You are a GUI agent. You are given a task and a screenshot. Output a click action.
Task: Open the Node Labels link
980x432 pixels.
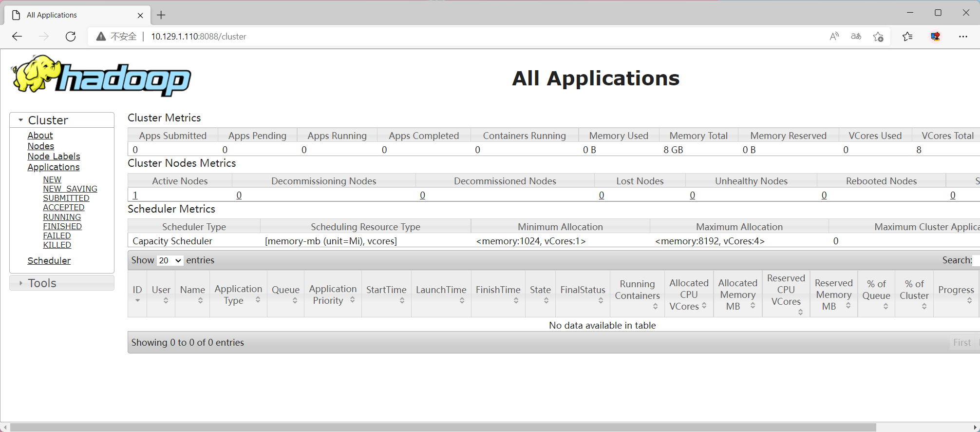[54, 157]
